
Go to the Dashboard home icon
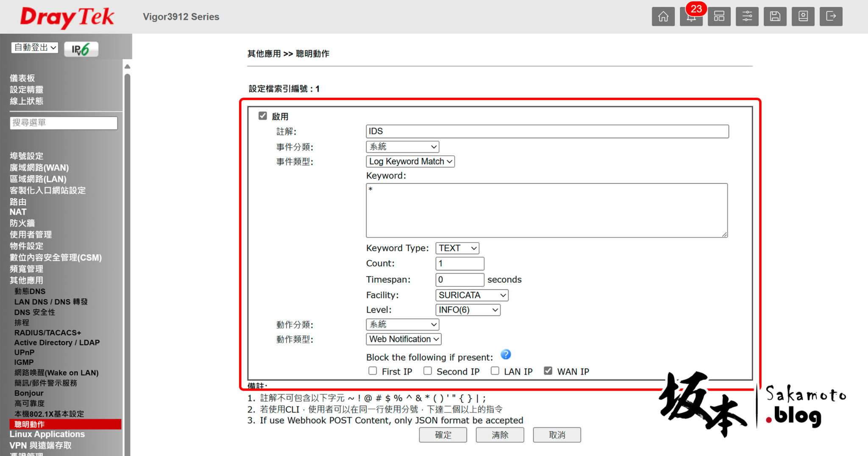coord(663,17)
